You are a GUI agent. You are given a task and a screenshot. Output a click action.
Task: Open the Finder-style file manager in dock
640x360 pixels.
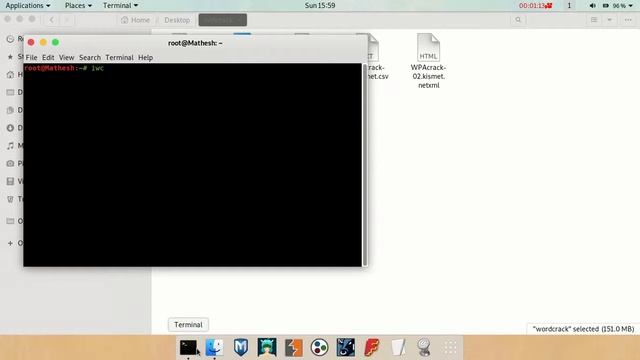click(214, 347)
